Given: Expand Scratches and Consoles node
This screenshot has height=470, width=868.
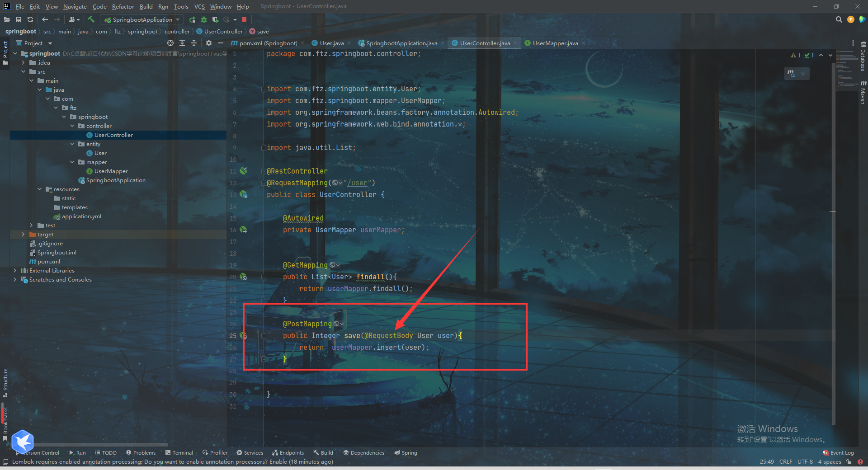Looking at the screenshot, I should pos(15,279).
